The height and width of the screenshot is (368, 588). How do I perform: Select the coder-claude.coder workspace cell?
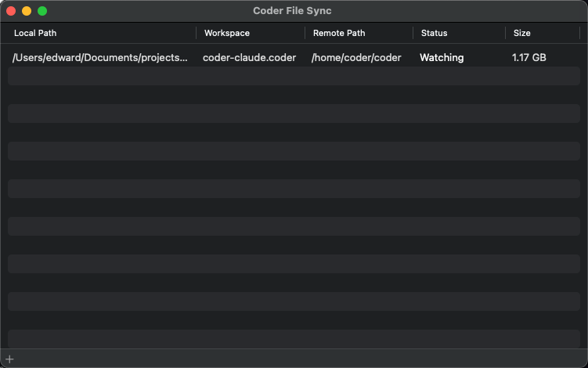[x=250, y=57]
